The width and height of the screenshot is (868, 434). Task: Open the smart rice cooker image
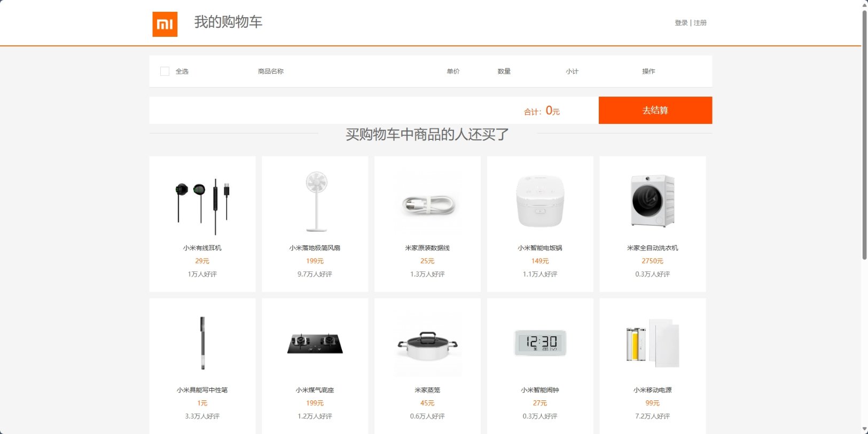540,202
